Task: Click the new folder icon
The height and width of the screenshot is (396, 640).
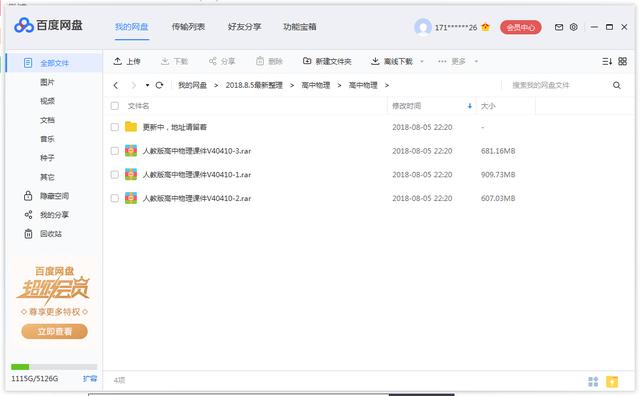Action: [x=307, y=61]
